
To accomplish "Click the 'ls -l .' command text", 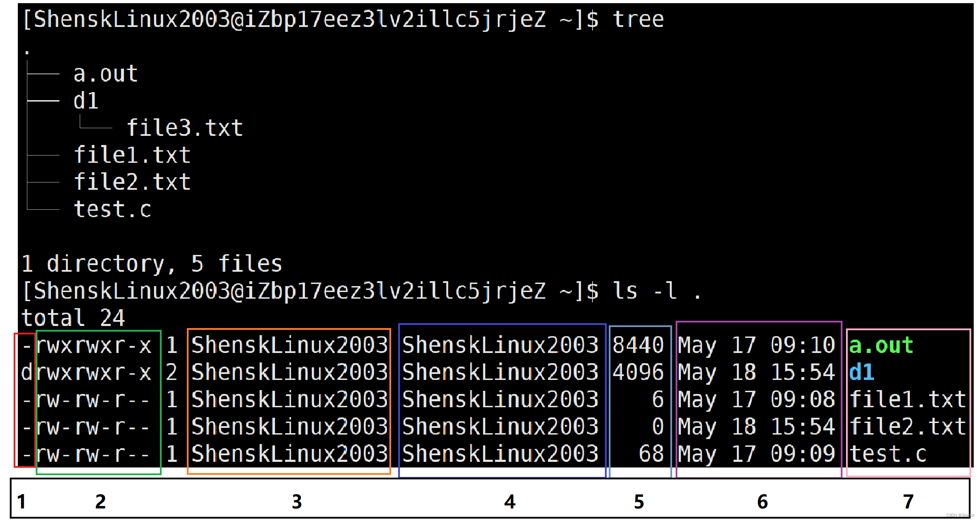I will pyautogui.click(x=657, y=291).
